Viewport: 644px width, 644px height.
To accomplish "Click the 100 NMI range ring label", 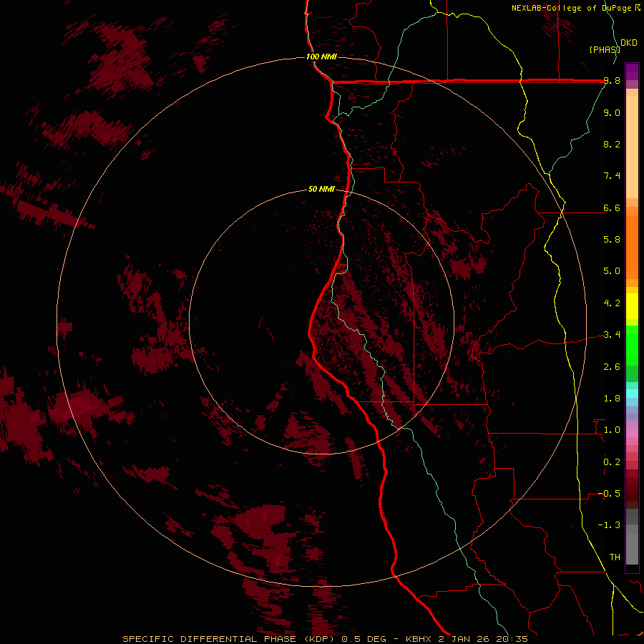I will tap(321, 57).
